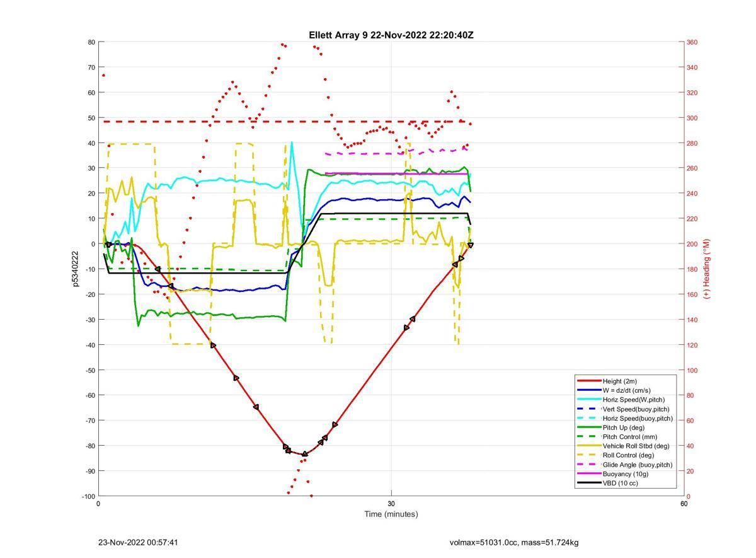
Task: Select the "Buoyancy (10g)" legend entry
Action: pos(626,474)
